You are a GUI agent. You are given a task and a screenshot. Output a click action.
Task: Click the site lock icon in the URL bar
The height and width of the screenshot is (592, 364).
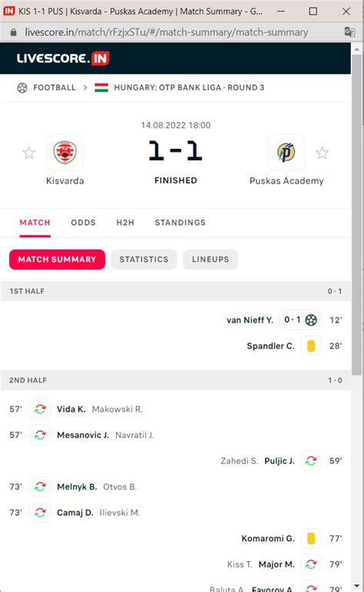pos(14,32)
